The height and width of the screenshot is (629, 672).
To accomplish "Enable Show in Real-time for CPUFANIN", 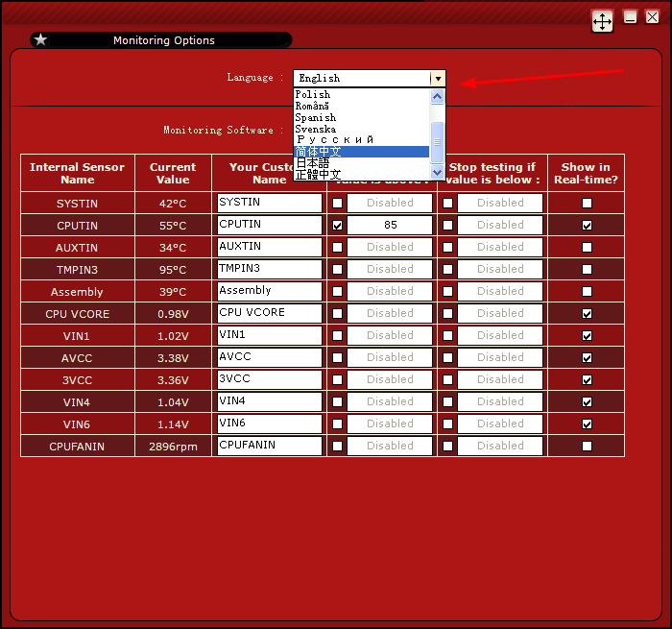I will (587, 446).
